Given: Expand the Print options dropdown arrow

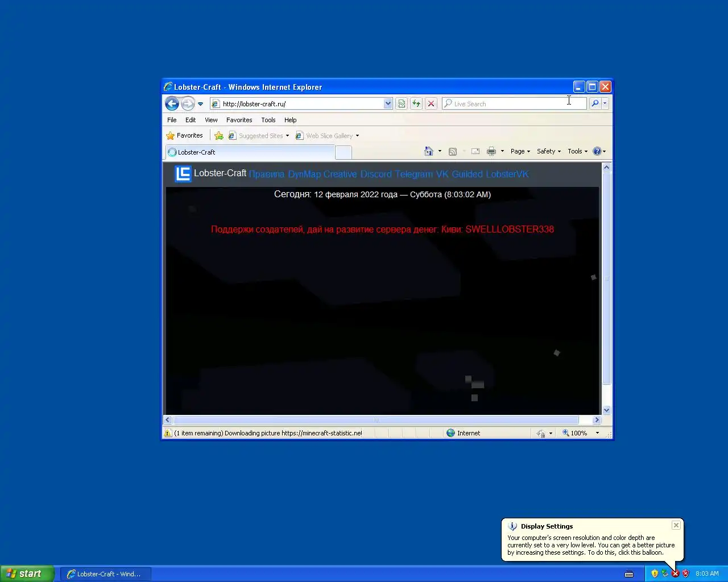Looking at the screenshot, I should 502,151.
